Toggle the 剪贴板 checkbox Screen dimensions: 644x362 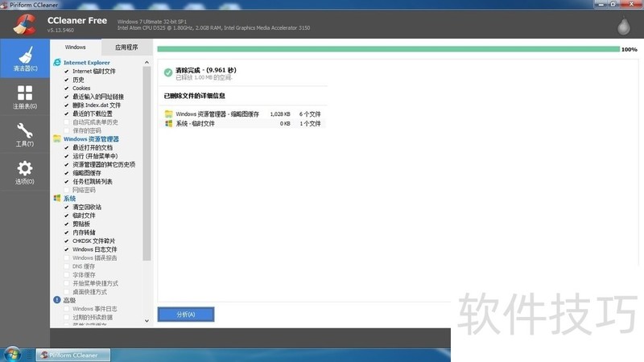(x=67, y=224)
